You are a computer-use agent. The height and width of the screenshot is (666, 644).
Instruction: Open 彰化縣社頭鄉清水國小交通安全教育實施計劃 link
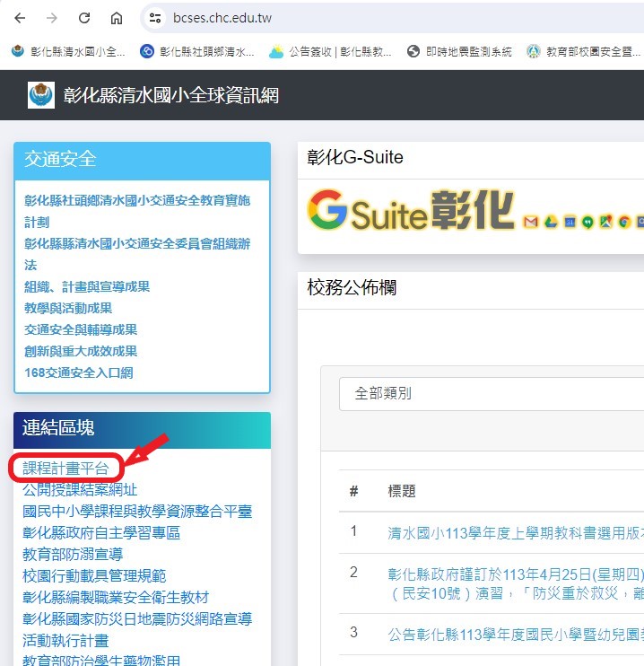pos(137,211)
